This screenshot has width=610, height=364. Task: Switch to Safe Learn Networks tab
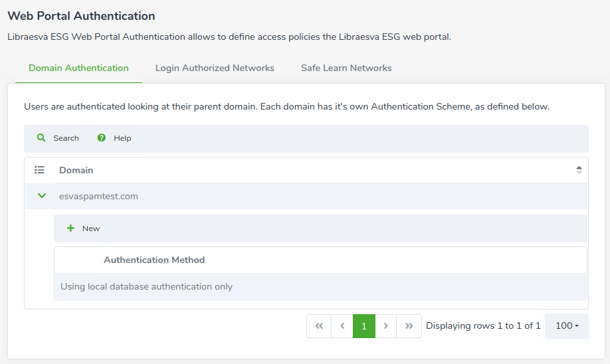tap(346, 68)
